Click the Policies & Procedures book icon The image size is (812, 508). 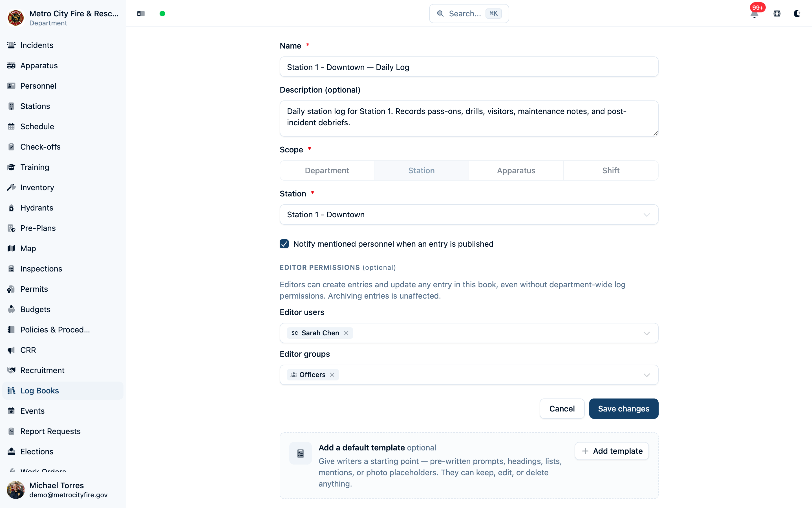[x=11, y=330]
